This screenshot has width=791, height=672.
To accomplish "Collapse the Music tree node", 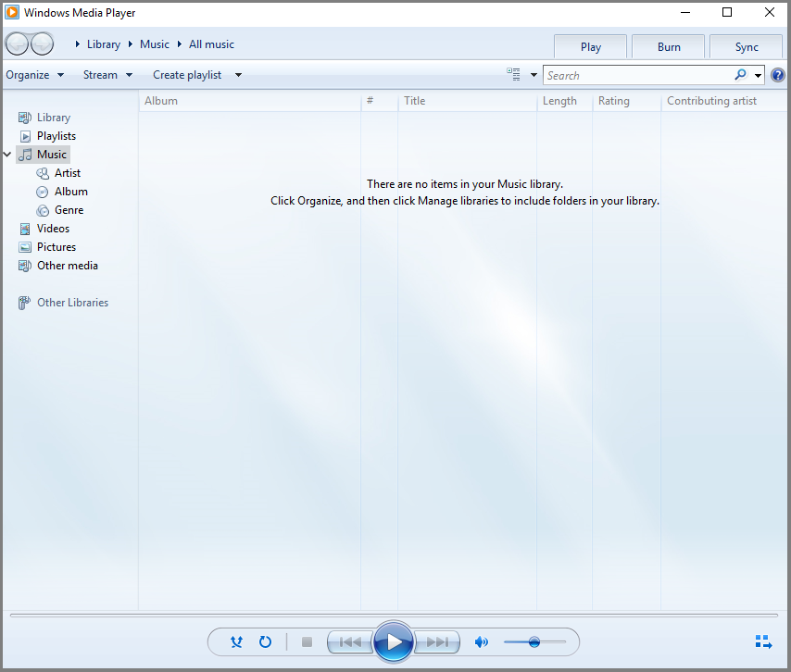I will [7, 155].
